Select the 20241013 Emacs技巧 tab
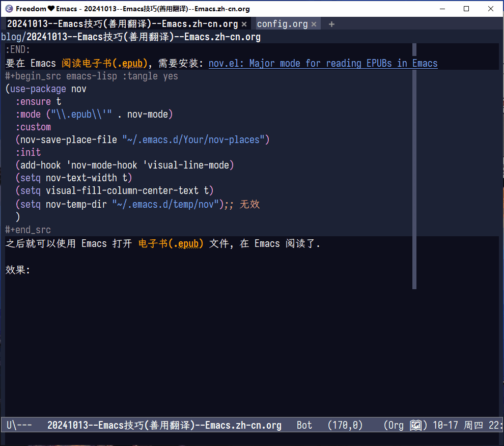 click(x=123, y=24)
